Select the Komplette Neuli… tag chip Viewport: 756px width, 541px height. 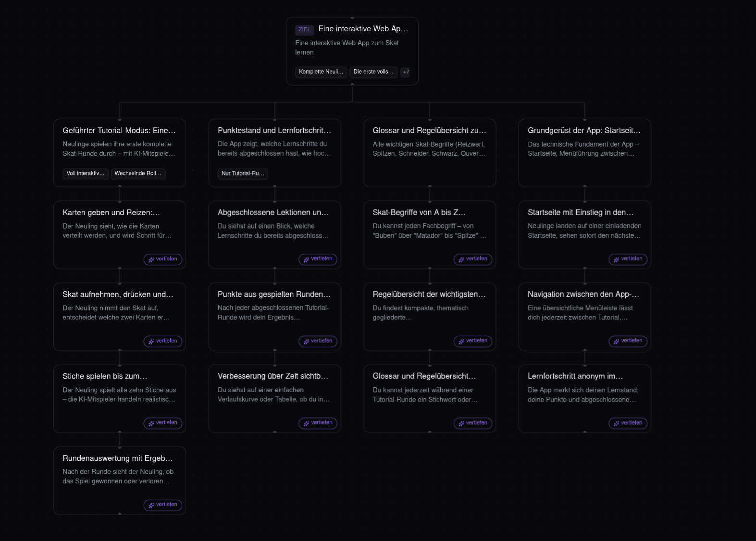pos(321,72)
